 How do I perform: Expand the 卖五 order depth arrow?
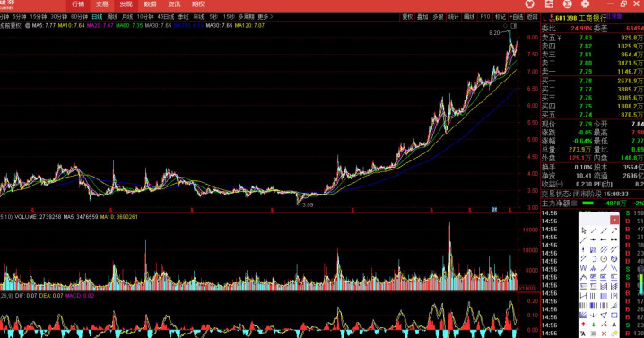560,38
